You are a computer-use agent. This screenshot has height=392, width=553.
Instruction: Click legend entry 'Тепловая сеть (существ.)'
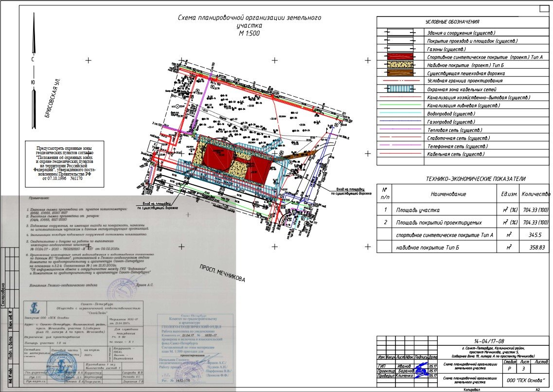[454, 130]
